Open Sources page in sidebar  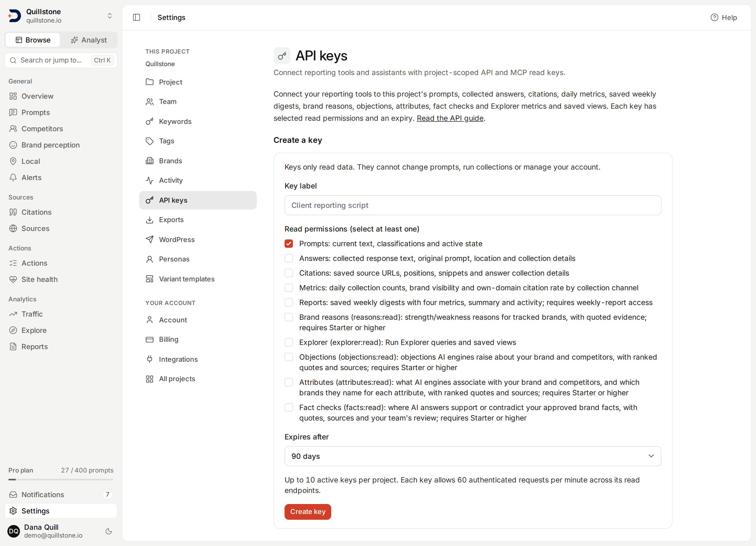61,229
